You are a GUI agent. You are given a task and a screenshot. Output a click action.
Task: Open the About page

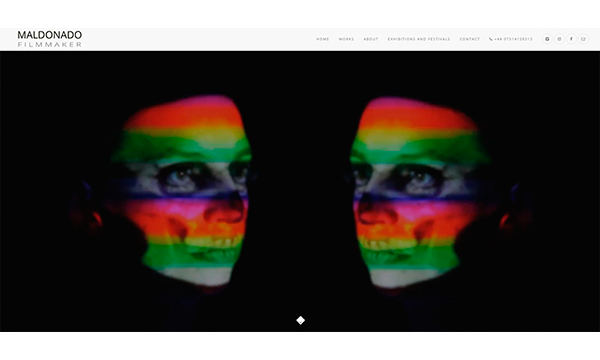(x=371, y=39)
